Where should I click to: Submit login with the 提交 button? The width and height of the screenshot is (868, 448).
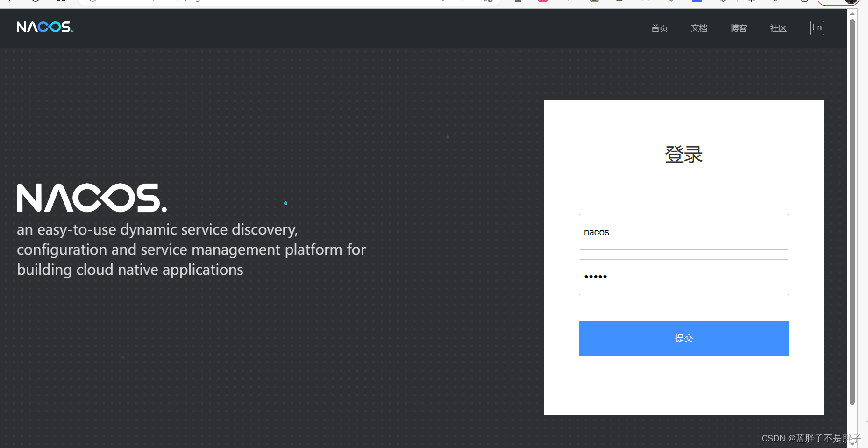coord(683,338)
